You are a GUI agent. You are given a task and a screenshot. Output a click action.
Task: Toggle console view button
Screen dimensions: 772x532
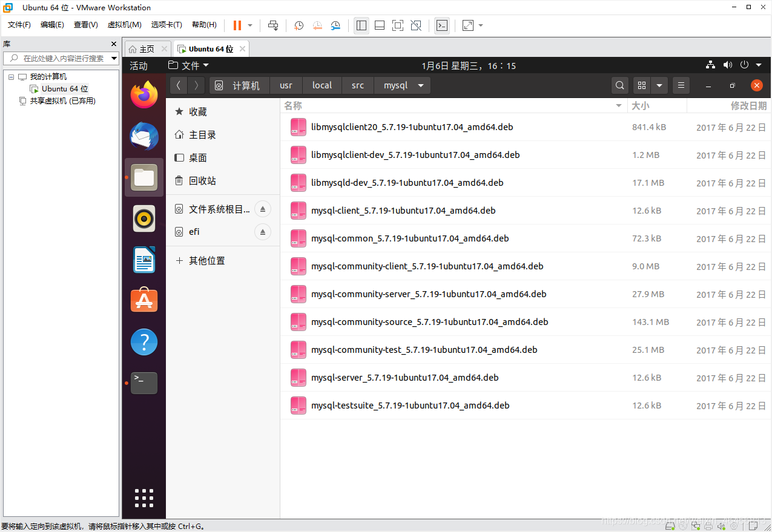click(x=442, y=25)
